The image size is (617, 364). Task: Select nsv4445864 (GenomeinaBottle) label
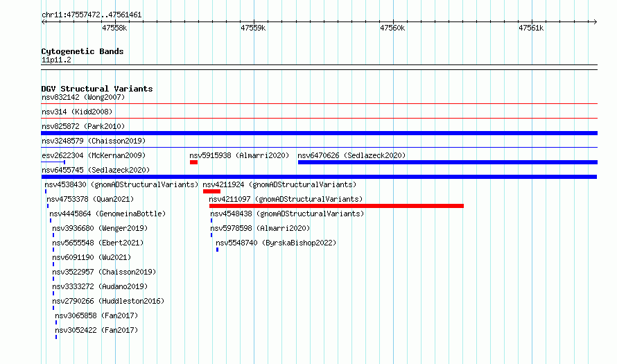pos(107,214)
